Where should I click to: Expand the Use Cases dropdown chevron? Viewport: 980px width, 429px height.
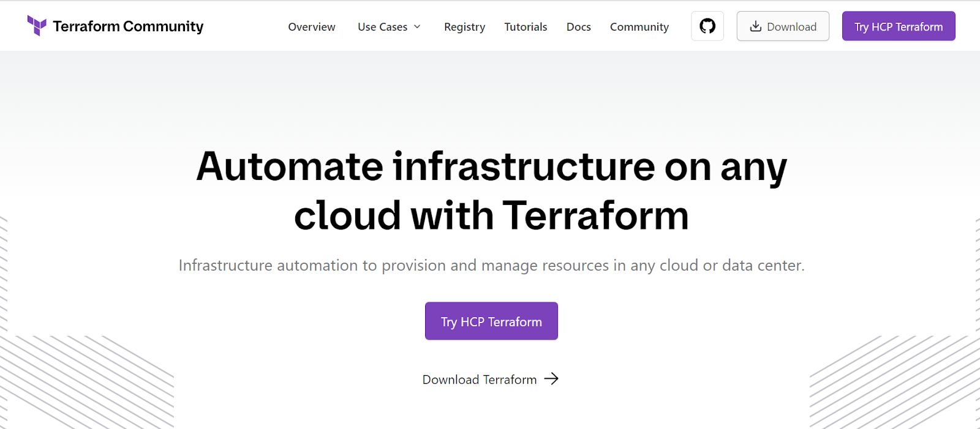(417, 27)
